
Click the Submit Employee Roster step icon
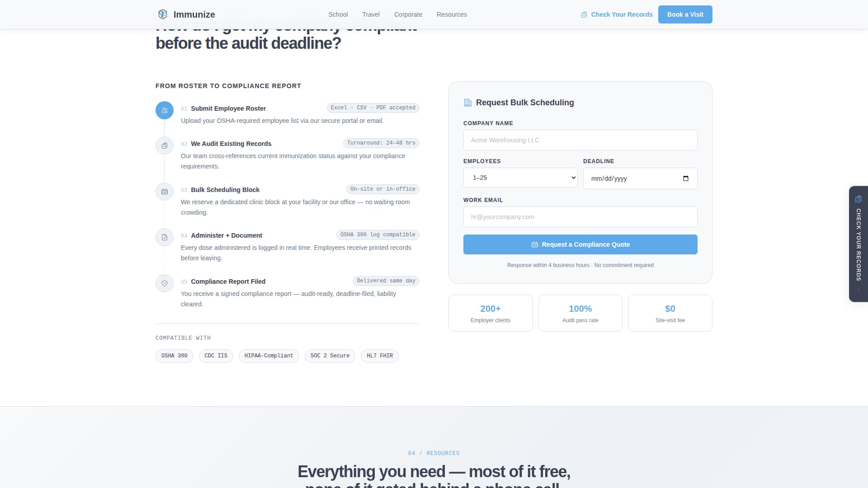click(165, 110)
